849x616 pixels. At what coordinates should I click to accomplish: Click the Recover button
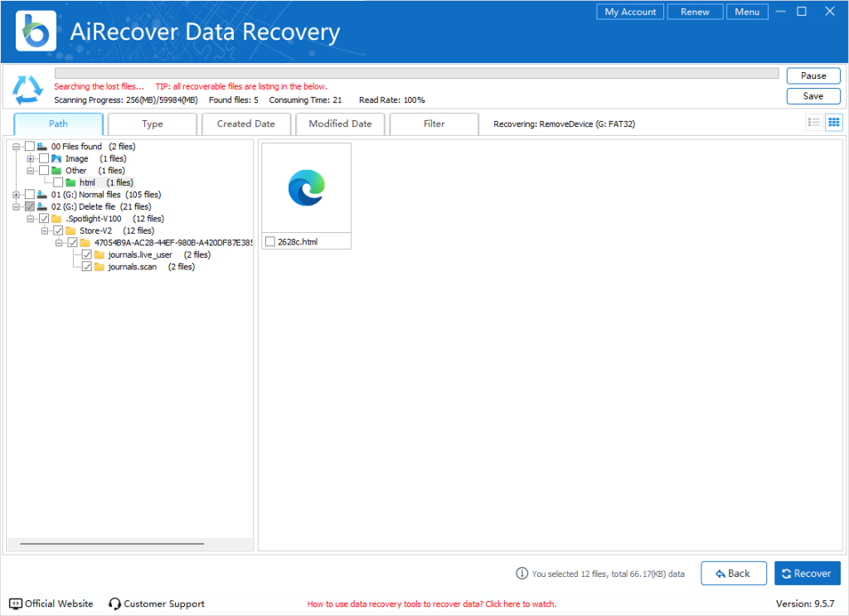[x=807, y=573]
